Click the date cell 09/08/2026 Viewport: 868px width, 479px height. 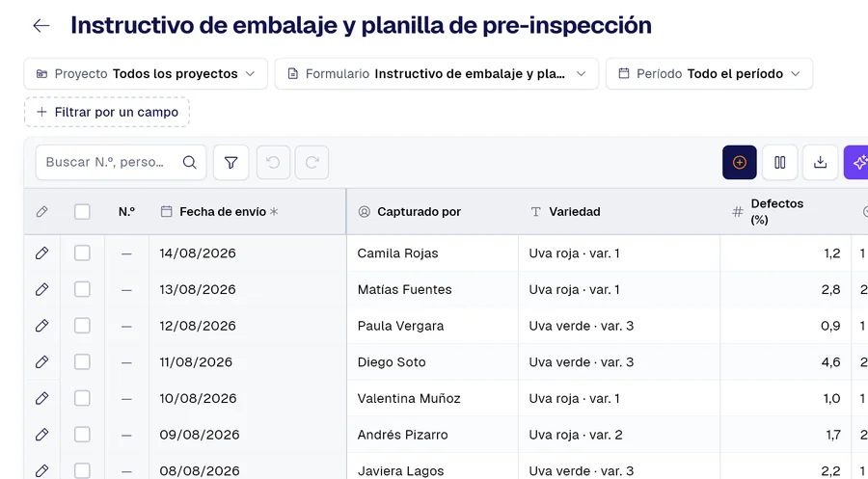coord(248,435)
